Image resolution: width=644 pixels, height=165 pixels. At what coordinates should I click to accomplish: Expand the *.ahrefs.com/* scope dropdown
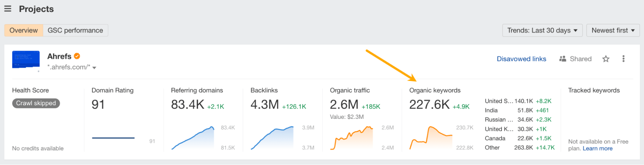tap(72, 67)
